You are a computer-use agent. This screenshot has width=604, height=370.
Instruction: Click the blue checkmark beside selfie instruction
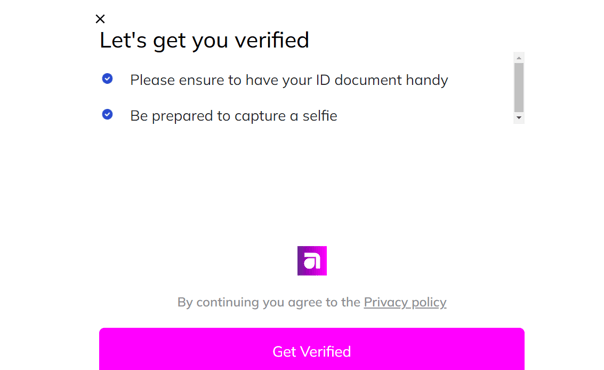pyautogui.click(x=107, y=114)
